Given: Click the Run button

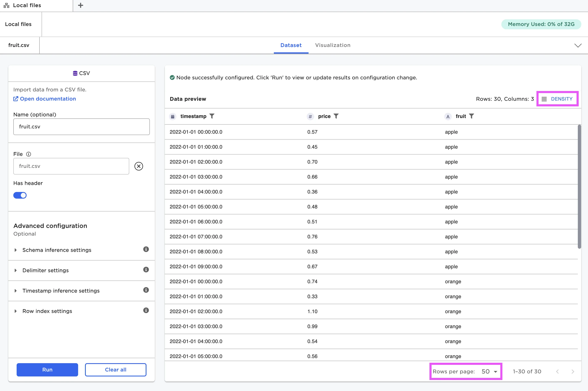Looking at the screenshot, I should pyautogui.click(x=47, y=370).
